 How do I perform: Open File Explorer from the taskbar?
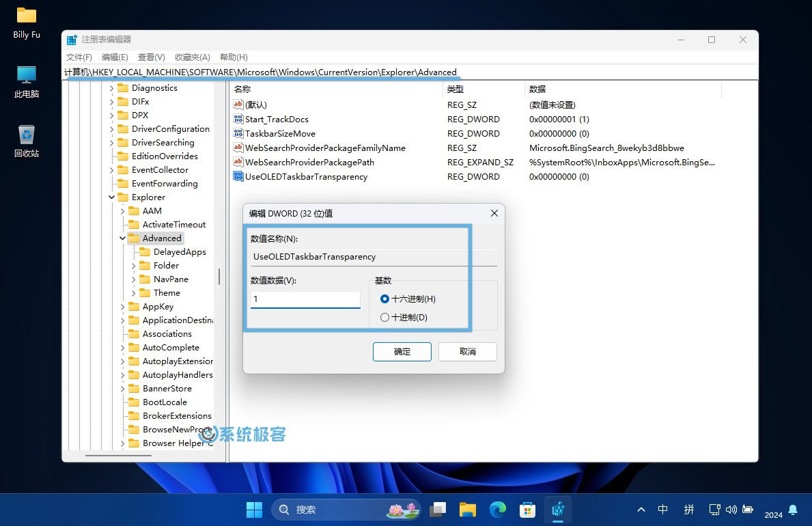click(468, 510)
